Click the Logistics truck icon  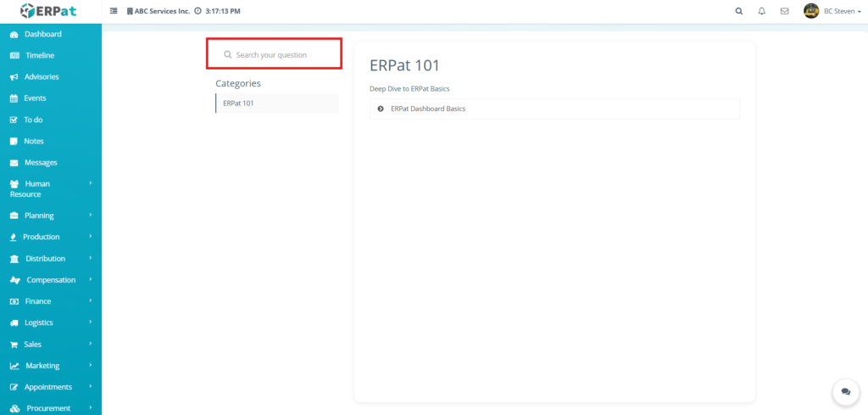(x=14, y=323)
